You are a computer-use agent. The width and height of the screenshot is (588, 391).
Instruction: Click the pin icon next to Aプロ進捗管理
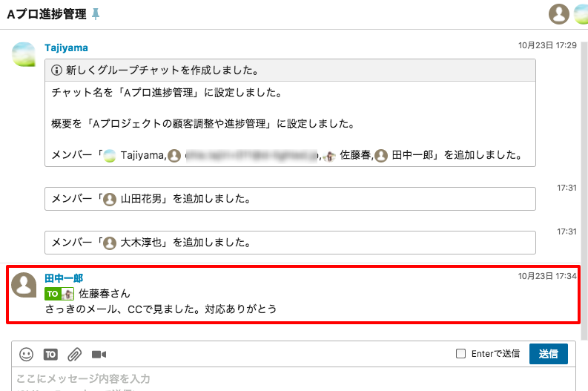(x=96, y=14)
